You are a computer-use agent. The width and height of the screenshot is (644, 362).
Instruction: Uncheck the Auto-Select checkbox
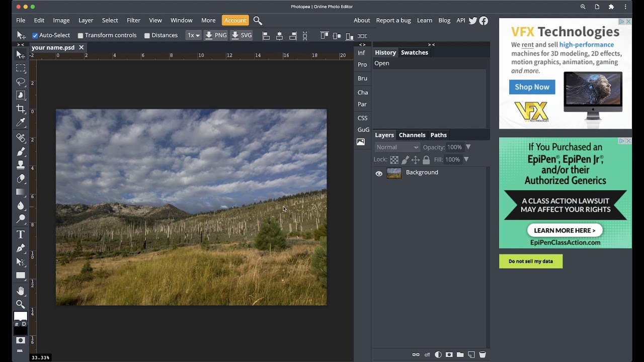tap(35, 36)
